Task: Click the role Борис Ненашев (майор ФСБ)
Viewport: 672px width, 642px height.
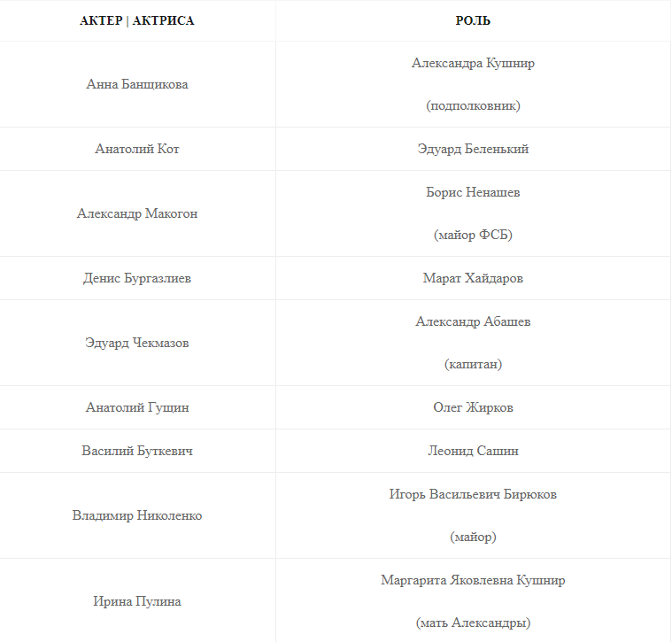Action: point(473,192)
